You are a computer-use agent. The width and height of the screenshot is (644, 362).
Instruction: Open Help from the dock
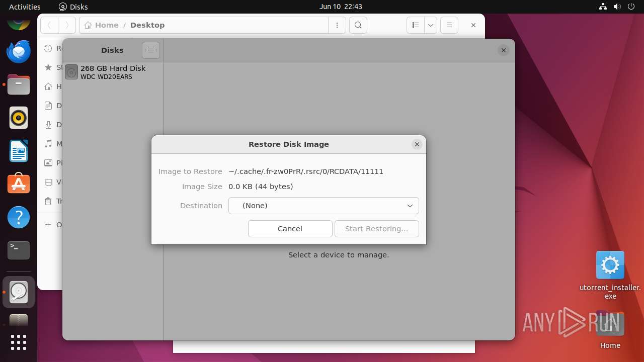(19, 218)
